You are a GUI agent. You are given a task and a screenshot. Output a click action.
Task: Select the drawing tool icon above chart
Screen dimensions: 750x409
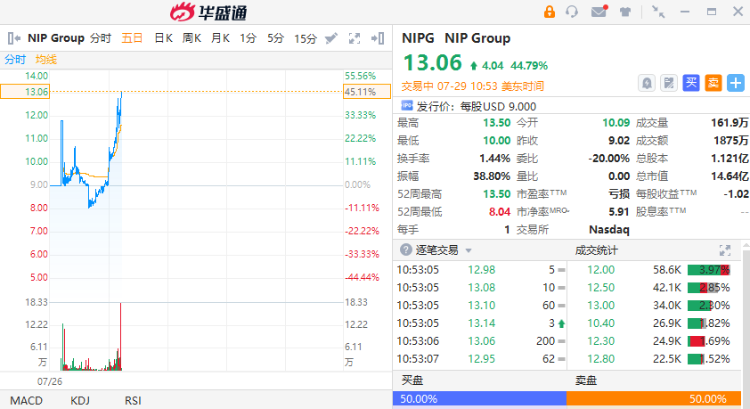pos(331,39)
